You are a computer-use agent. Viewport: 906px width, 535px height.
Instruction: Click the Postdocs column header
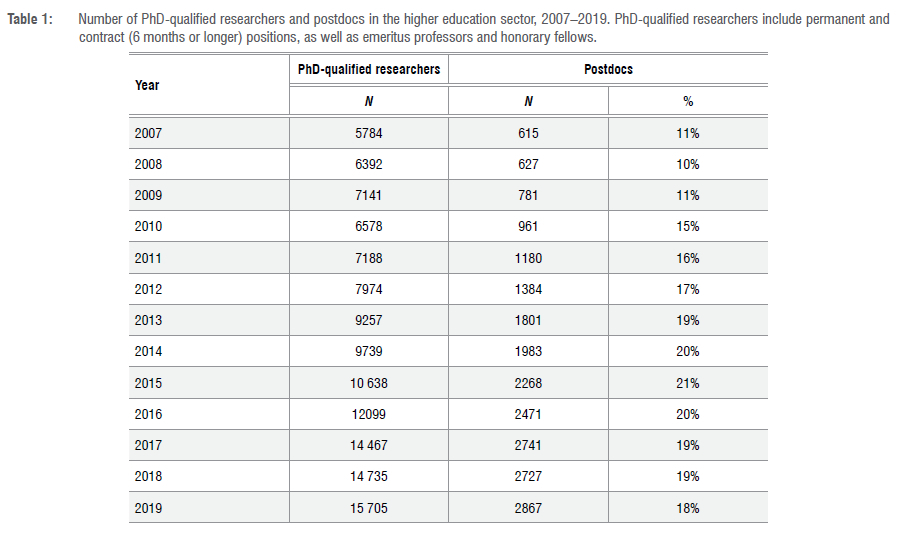click(x=608, y=70)
